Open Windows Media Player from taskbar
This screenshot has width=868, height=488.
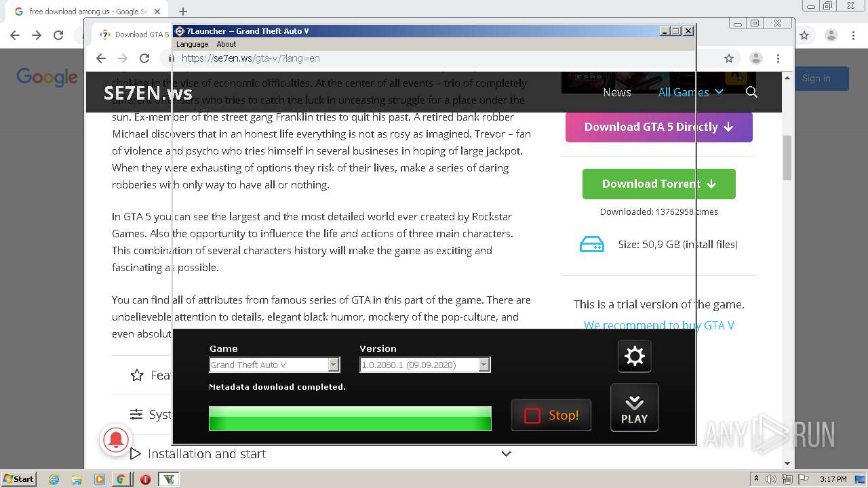tap(99, 479)
